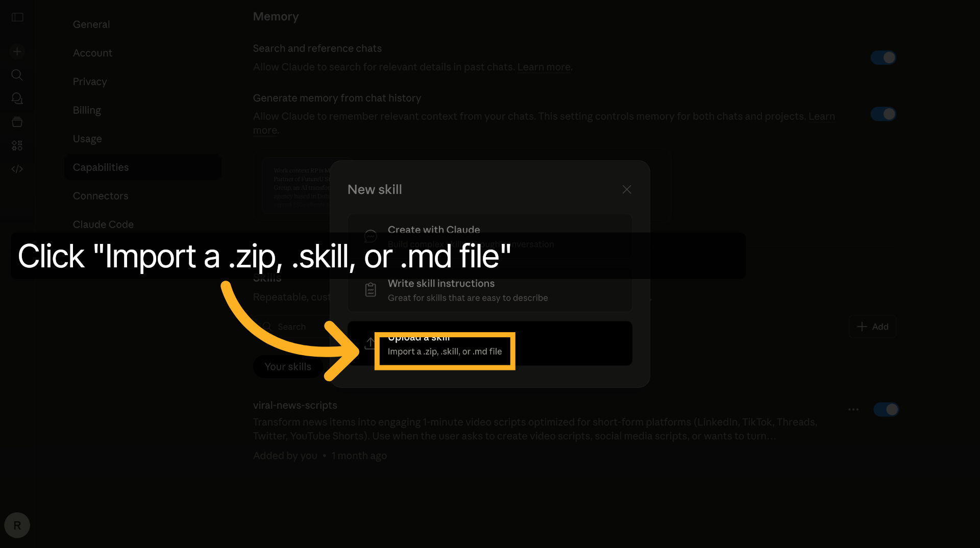This screenshot has width=980, height=548.
Task: Close the New skill dialog
Action: 627,189
